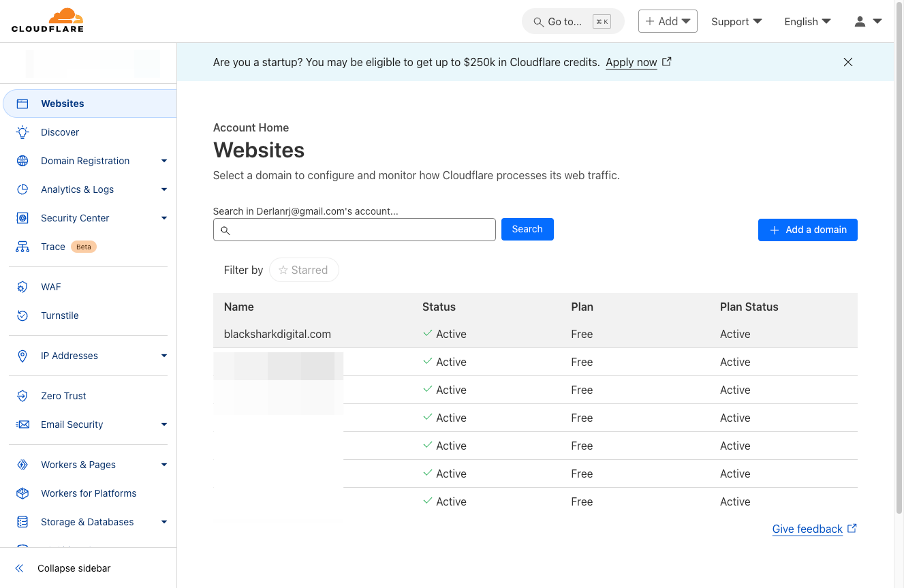Click the blue Search button
Image resolution: width=904 pixels, height=588 pixels.
pyautogui.click(x=527, y=229)
